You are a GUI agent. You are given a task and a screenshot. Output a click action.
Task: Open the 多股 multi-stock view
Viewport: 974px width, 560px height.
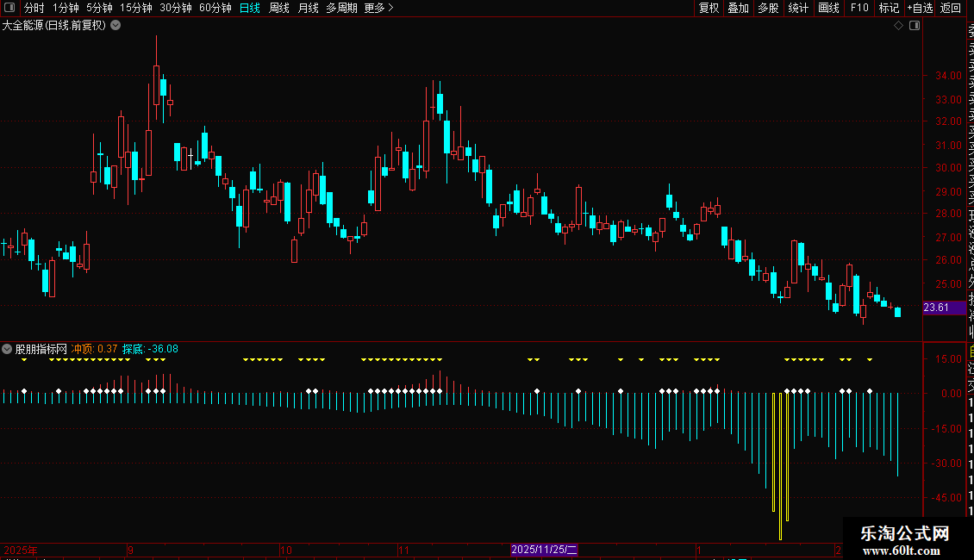pos(768,8)
